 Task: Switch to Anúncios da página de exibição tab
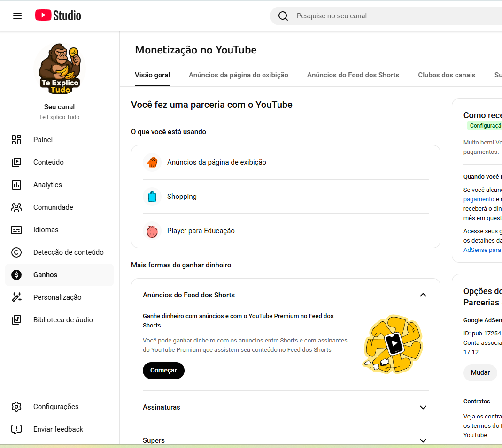coord(239,75)
